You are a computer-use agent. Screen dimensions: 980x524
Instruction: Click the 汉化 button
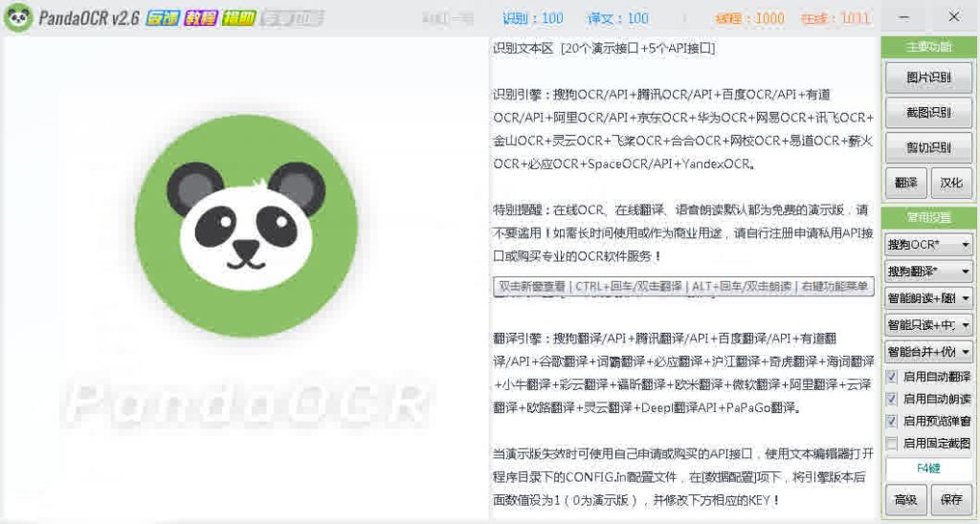951,183
